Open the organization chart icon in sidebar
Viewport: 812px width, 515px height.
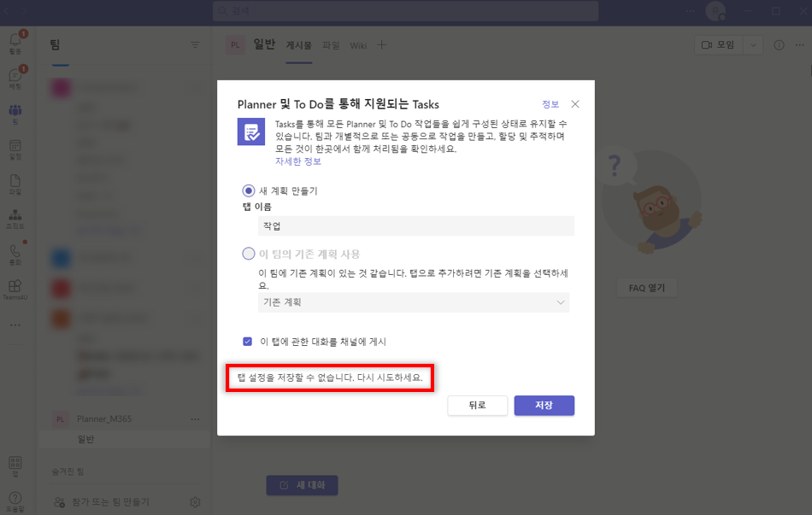[15, 215]
